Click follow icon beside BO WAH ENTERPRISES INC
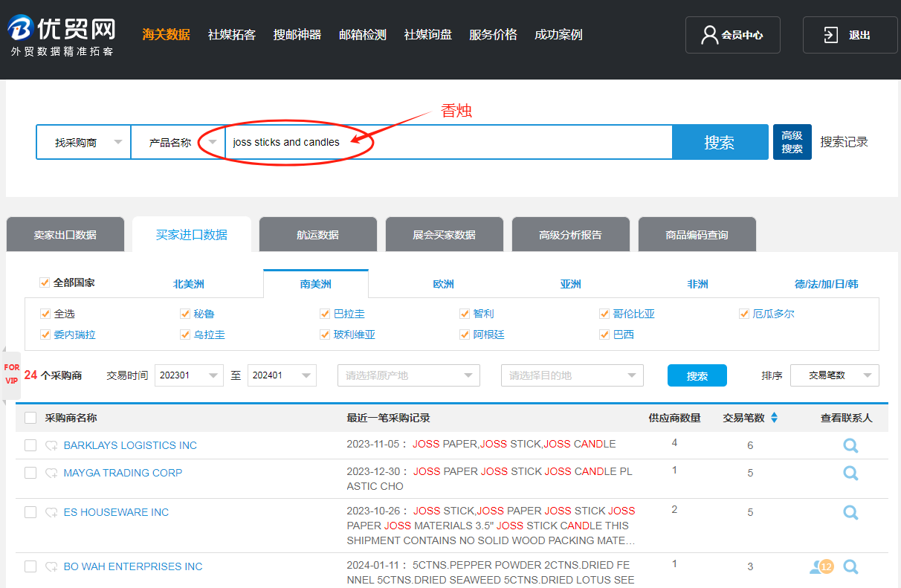This screenshot has height=588, width=901. coord(51,566)
